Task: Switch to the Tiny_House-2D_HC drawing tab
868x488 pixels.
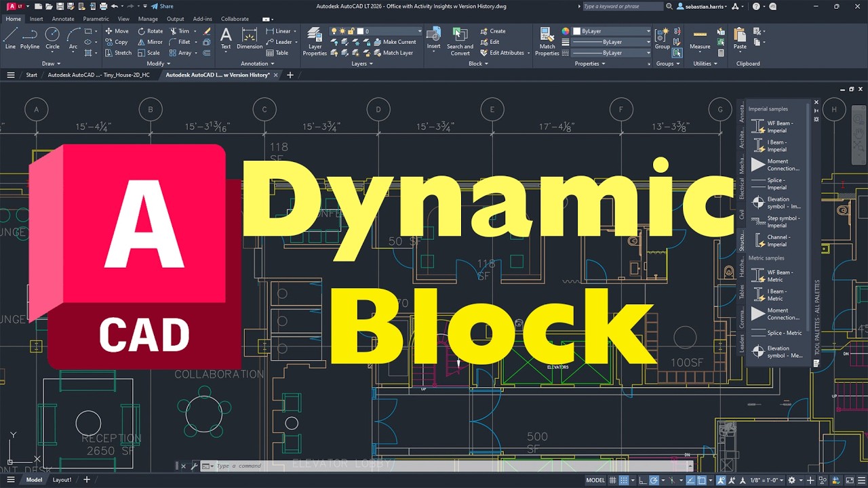Action: (99, 75)
